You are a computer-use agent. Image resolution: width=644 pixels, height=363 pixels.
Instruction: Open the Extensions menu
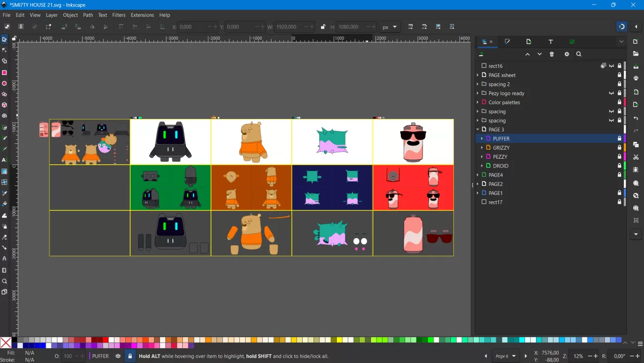[142, 15]
